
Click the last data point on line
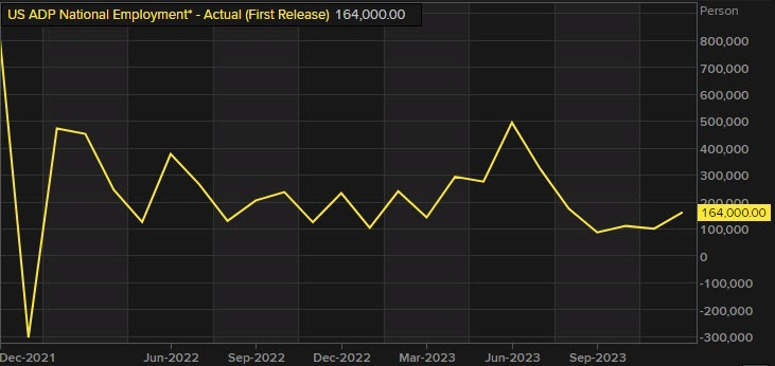point(683,212)
